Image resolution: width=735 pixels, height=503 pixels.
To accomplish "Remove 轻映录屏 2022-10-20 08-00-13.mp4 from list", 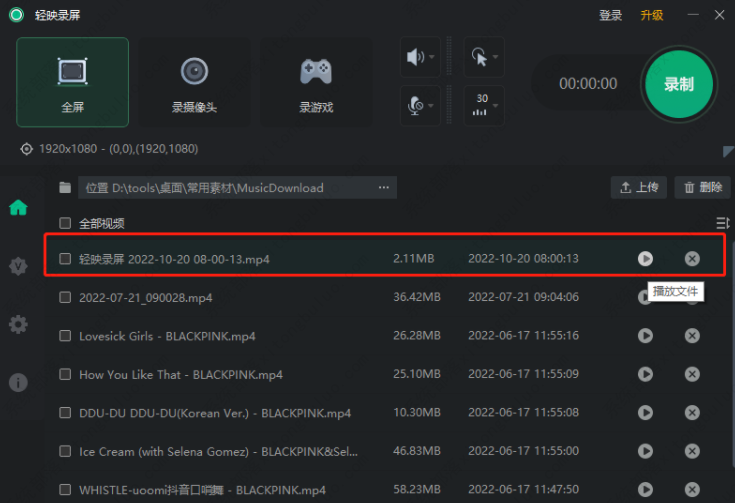I will 692,259.
